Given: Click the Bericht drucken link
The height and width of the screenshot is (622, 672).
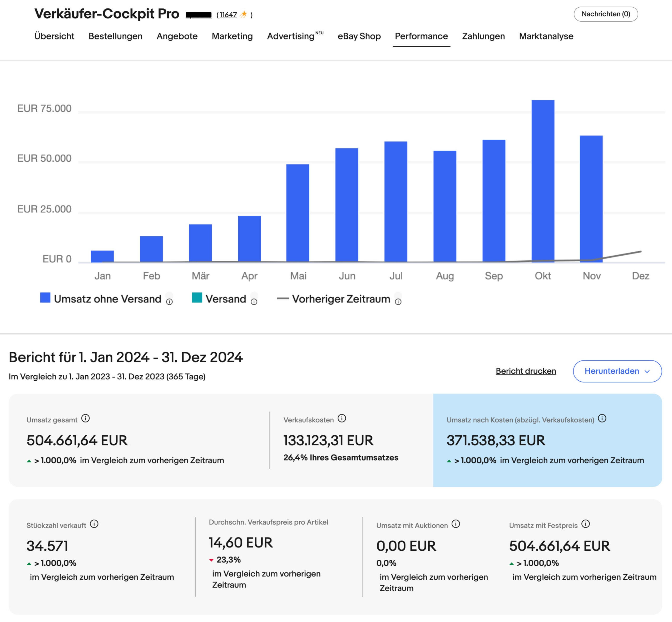Looking at the screenshot, I should [x=526, y=371].
